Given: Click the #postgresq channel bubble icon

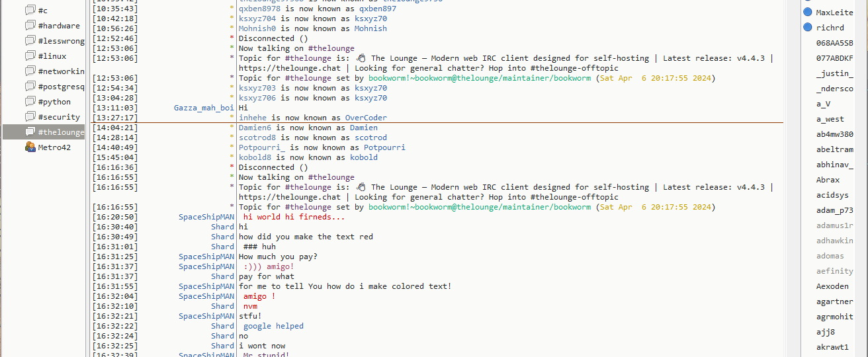Looking at the screenshot, I should point(30,86).
